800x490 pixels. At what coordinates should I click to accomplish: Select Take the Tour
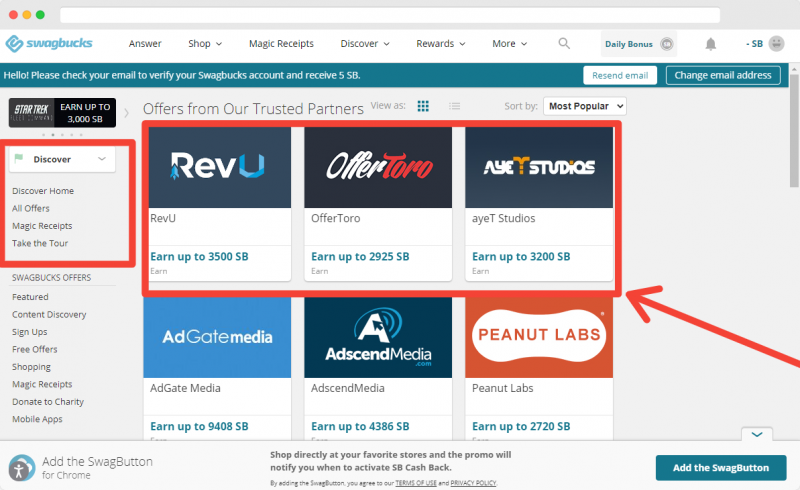(40, 243)
